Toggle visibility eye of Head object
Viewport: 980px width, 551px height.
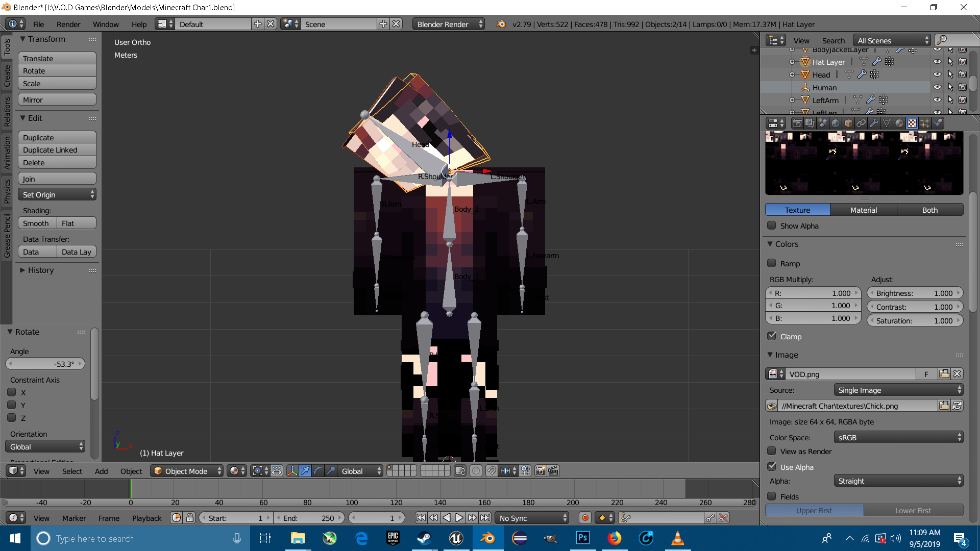(x=937, y=74)
